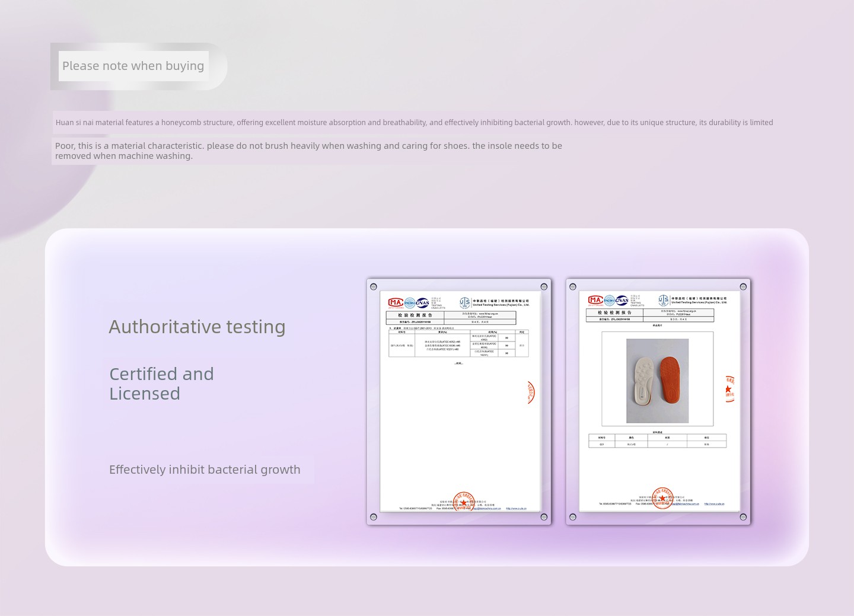Click the CNAS logo on left report
Screen dimensions: 854x616
(423, 302)
